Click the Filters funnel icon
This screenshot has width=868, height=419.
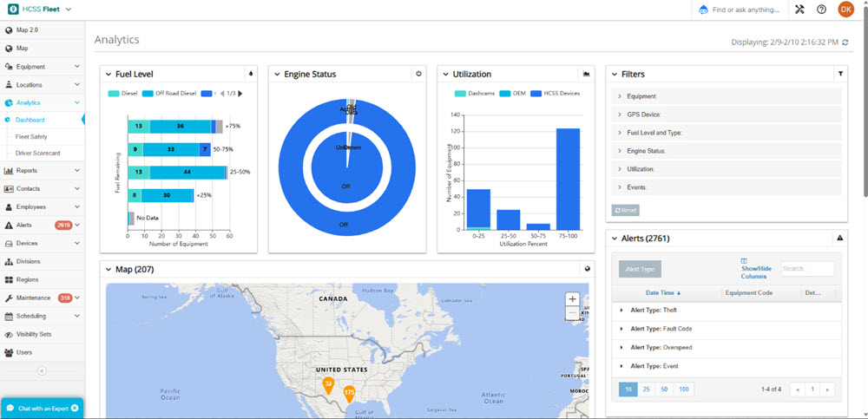click(x=840, y=74)
